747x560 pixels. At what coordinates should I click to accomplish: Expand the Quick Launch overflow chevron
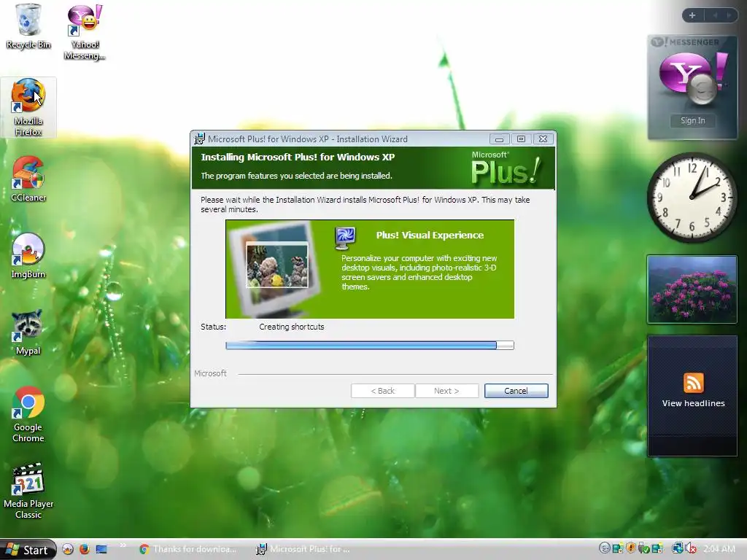pyautogui.click(x=123, y=545)
